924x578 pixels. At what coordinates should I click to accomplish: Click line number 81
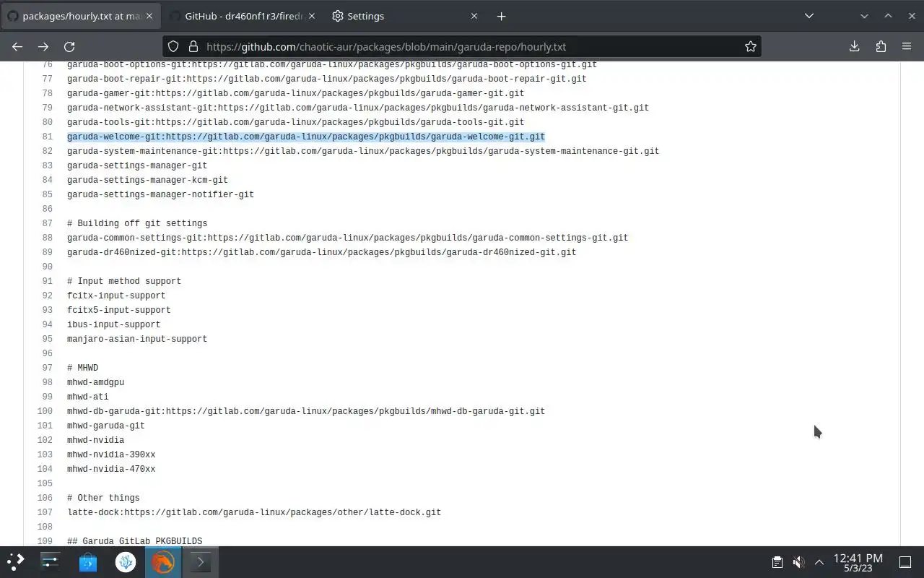click(48, 137)
